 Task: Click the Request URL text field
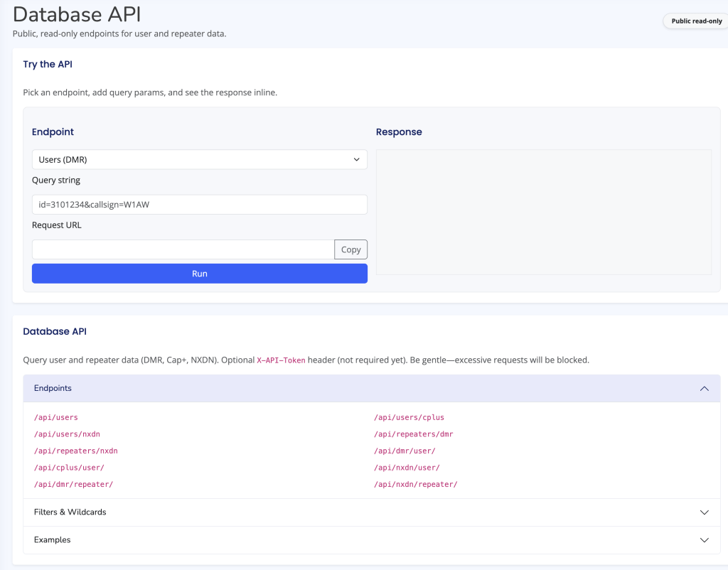[183, 249]
